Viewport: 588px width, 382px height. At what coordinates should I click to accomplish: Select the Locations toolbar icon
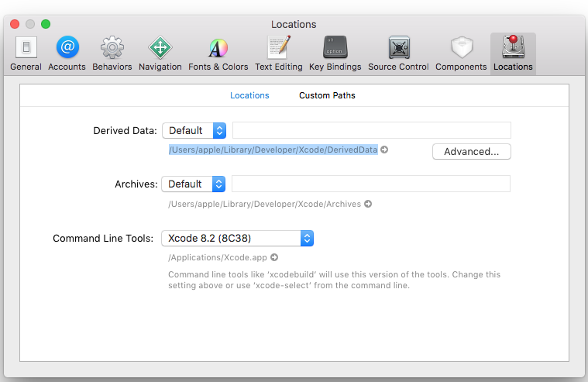(x=513, y=53)
